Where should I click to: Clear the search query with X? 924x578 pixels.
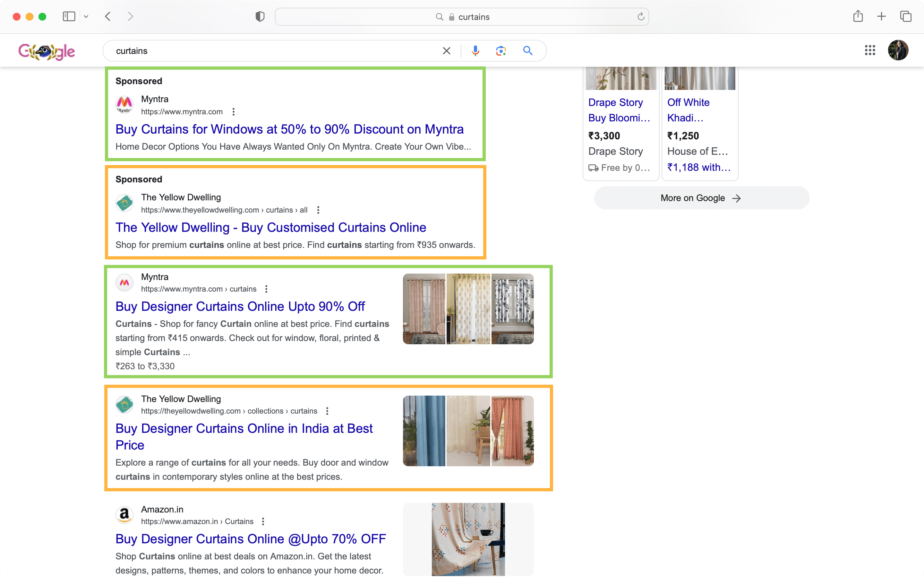pos(446,51)
